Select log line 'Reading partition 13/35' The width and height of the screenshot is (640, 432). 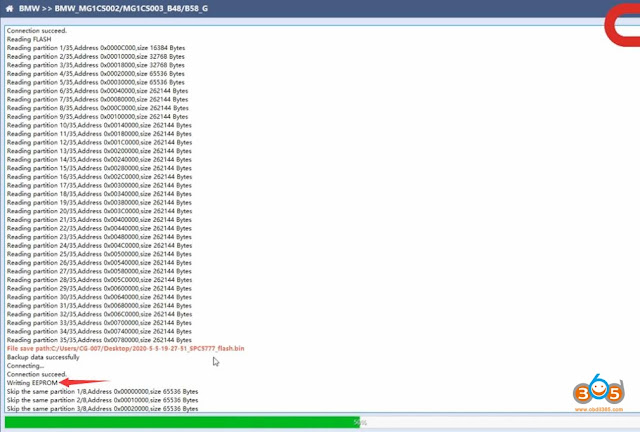pyautogui.click(x=99, y=151)
